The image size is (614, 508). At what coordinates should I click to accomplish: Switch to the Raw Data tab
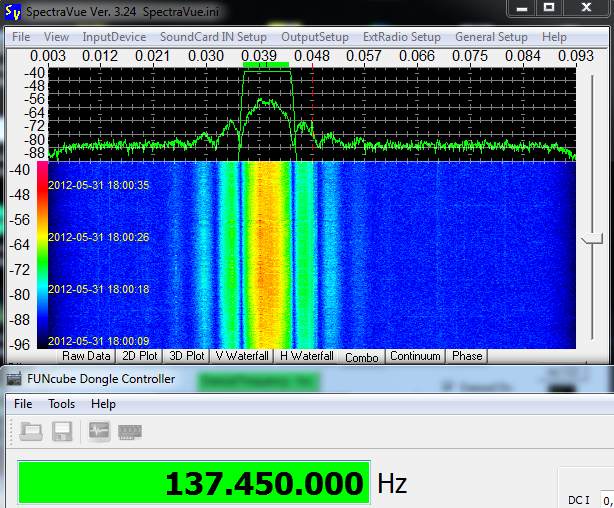coord(86,356)
